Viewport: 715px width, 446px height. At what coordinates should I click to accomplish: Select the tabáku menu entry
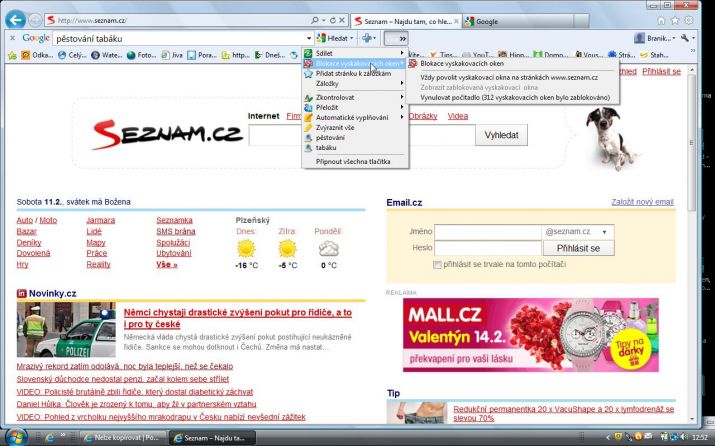tap(355, 147)
